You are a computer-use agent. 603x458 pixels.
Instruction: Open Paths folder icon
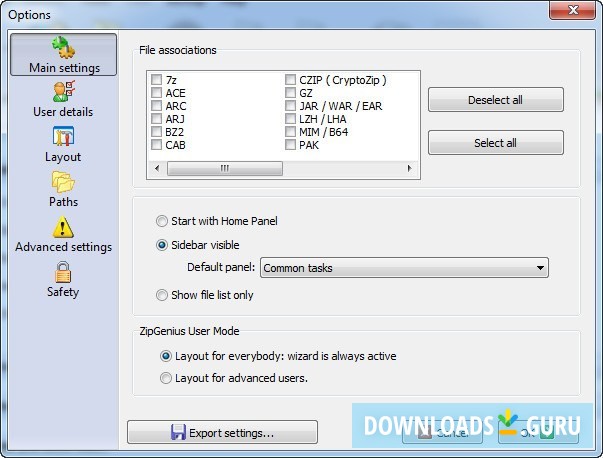tap(63, 182)
